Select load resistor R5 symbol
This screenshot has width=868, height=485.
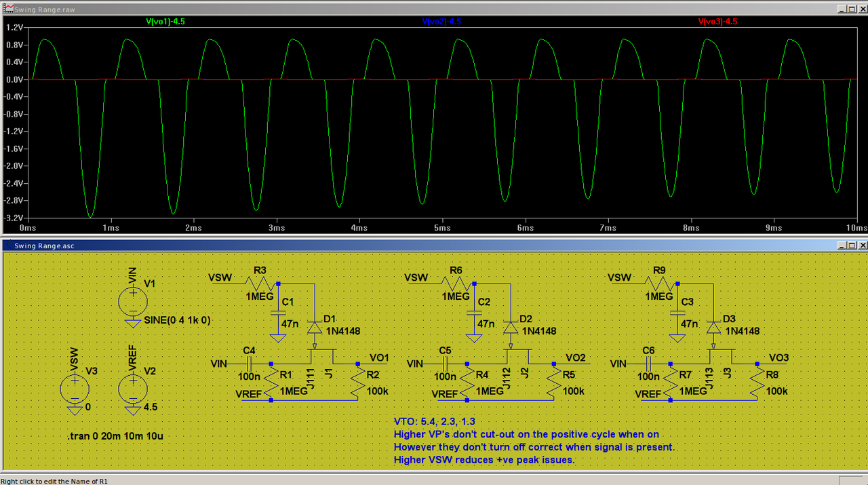(x=554, y=382)
